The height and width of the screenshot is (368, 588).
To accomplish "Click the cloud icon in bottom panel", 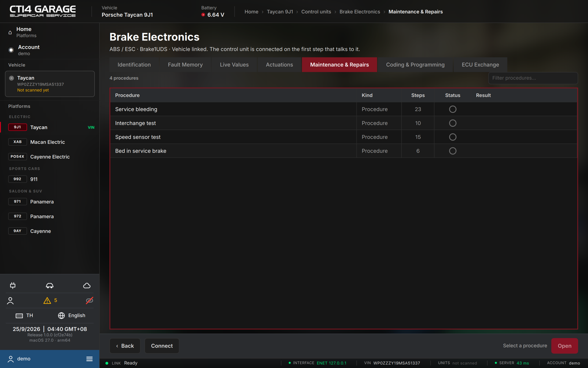I will [x=87, y=286].
